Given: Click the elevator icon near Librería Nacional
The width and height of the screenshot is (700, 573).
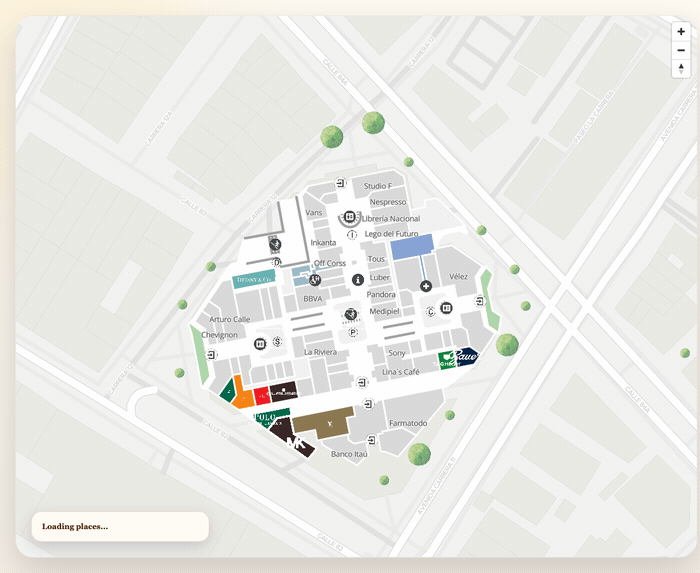Looking at the screenshot, I should [350, 216].
